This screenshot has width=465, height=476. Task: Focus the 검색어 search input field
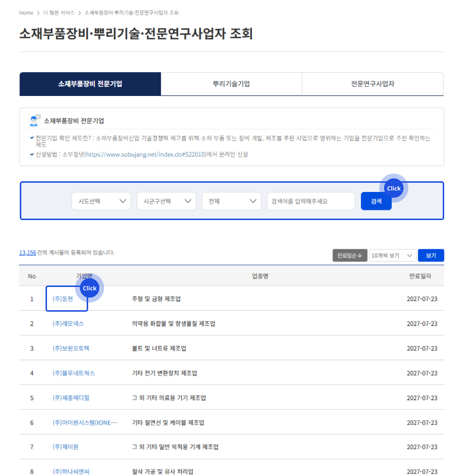[310, 201]
